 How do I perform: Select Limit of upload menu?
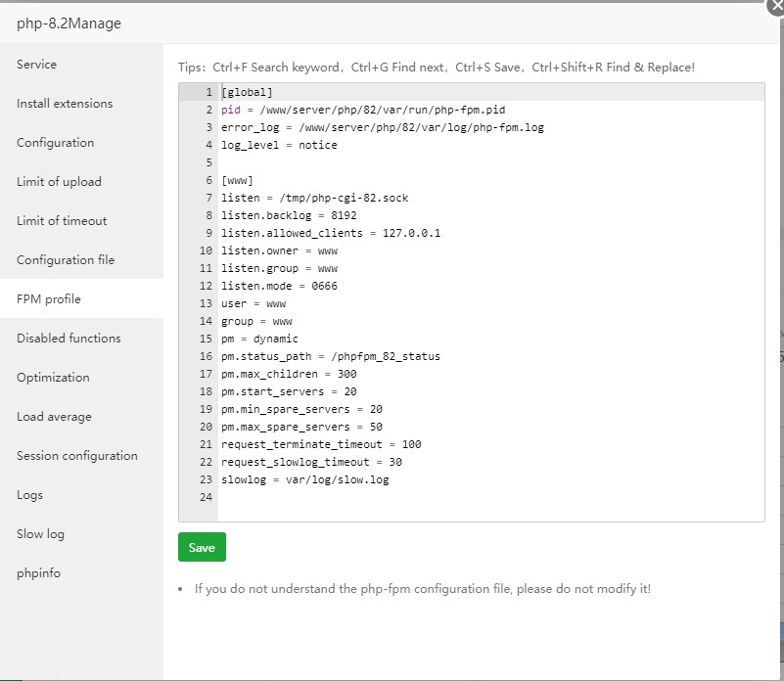click(x=59, y=182)
